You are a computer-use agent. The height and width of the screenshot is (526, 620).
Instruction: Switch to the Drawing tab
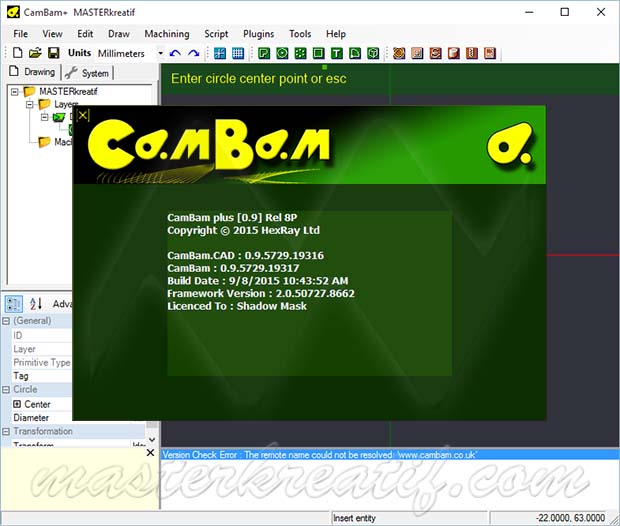pos(32,72)
